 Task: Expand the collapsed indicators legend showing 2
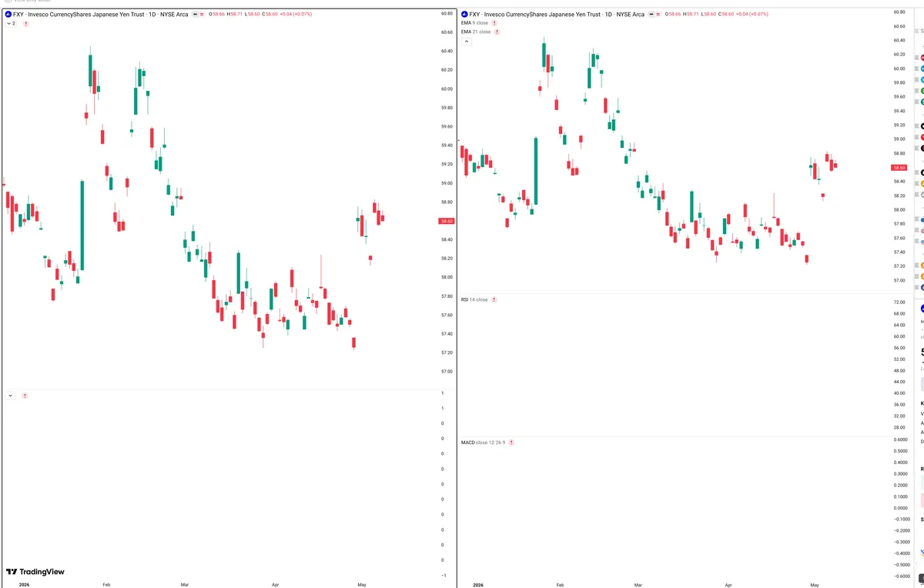point(11,24)
